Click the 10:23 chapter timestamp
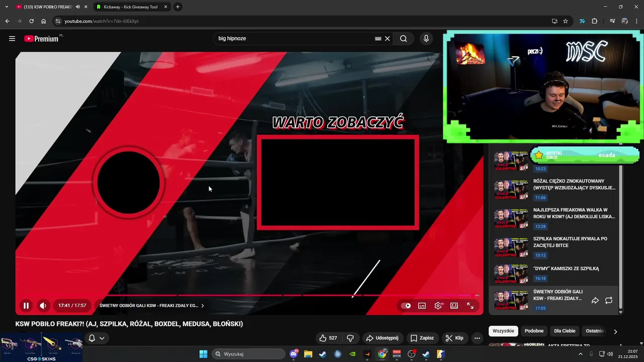 tap(540, 169)
